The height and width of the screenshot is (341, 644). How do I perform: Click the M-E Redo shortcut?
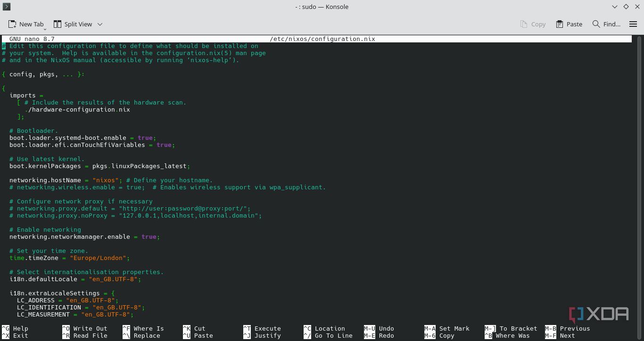(x=379, y=336)
